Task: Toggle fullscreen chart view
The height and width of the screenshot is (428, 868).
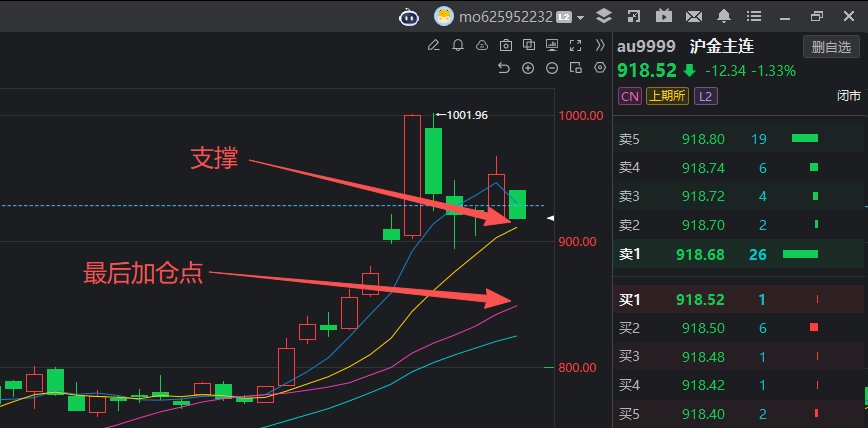Action: point(575,45)
